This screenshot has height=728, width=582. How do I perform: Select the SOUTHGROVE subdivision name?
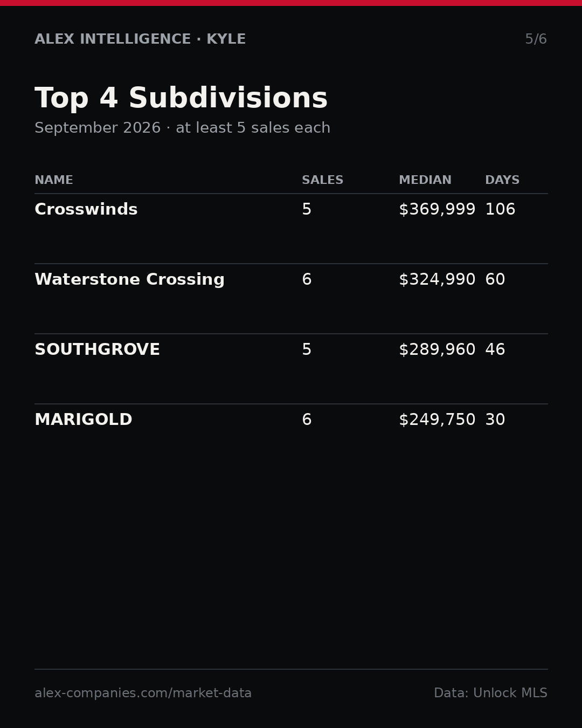(97, 350)
